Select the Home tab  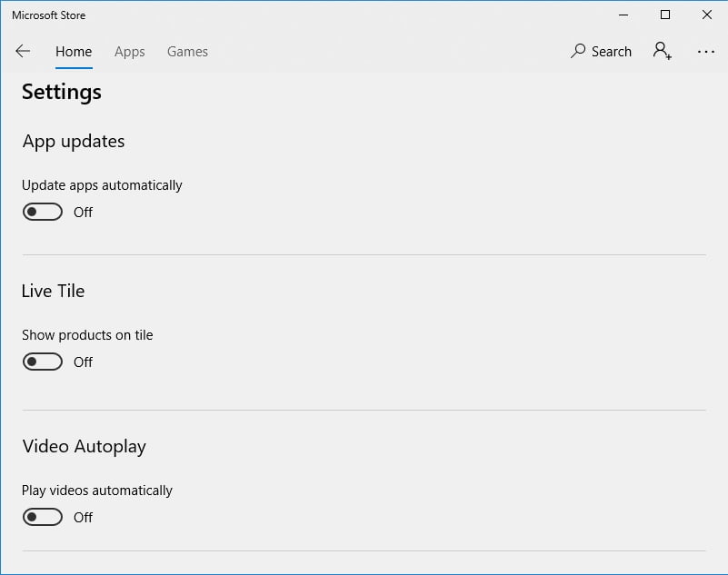[73, 52]
